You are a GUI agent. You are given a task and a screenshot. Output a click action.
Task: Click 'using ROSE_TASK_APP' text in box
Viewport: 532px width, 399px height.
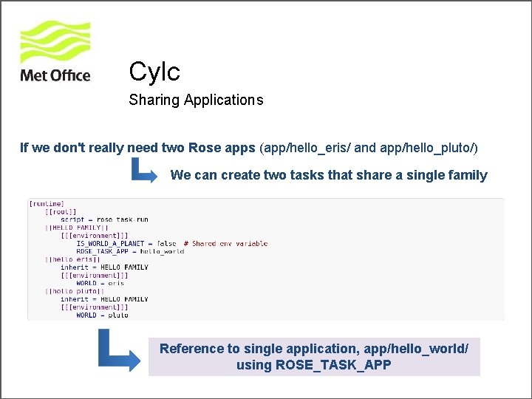point(314,365)
